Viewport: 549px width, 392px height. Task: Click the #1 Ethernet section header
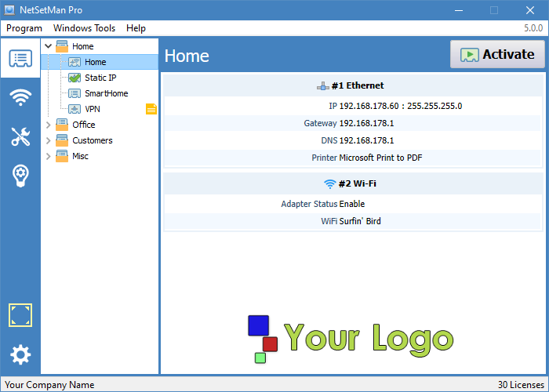(353, 85)
